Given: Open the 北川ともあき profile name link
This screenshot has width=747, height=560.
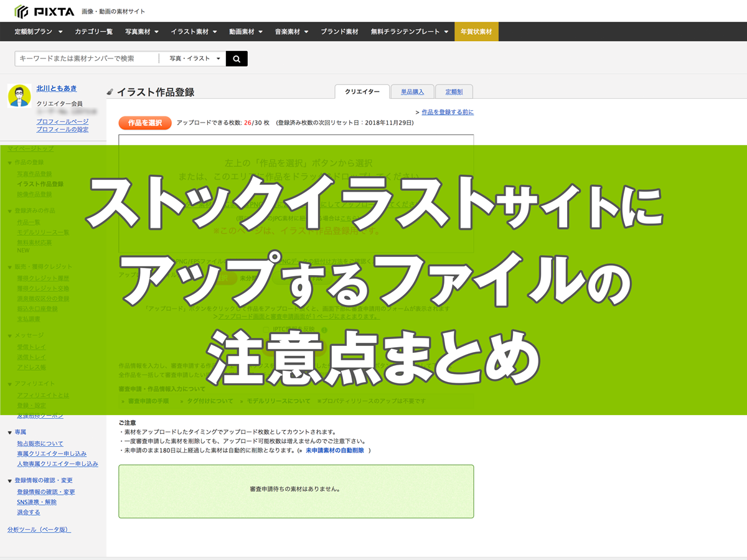Looking at the screenshot, I should tap(57, 88).
